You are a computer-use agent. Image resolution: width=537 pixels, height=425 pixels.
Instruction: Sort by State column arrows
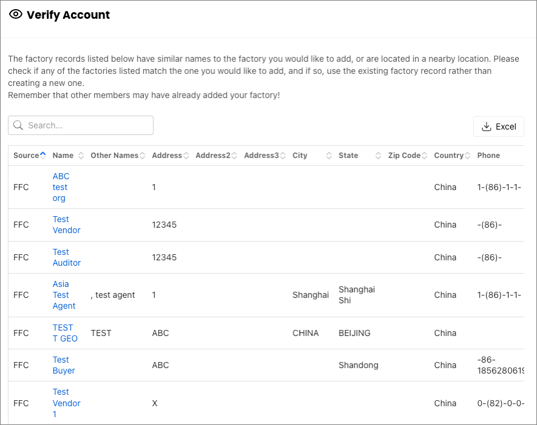[378, 155]
